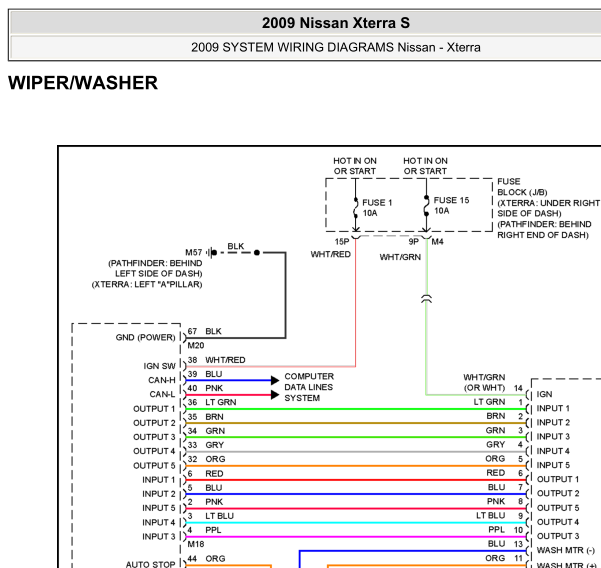Click the '32 ORG' pin label
This screenshot has height=568, width=601.
pyautogui.click(x=206, y=459)
